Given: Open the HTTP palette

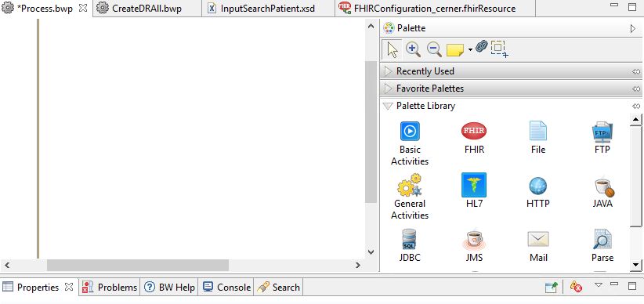Looking at the screenshot, I should pos(537,192).
